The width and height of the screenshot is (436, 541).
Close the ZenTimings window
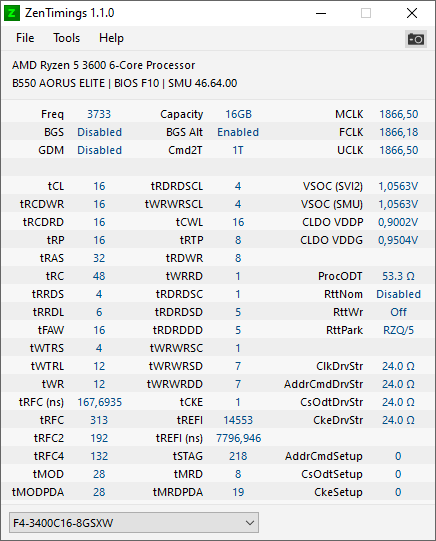pos(412,13)
